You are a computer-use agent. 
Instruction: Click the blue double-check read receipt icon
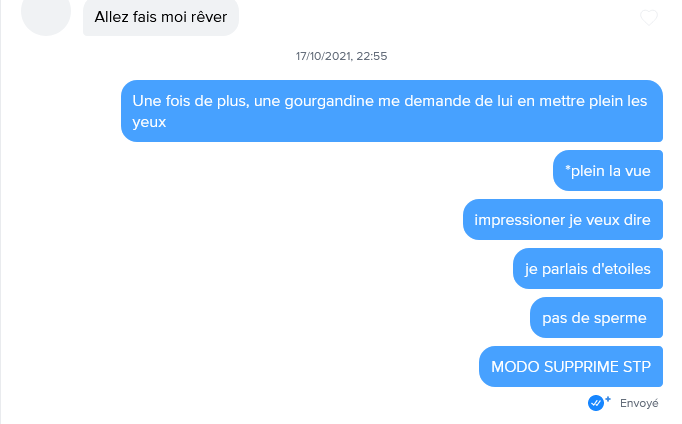pos(595,403)
